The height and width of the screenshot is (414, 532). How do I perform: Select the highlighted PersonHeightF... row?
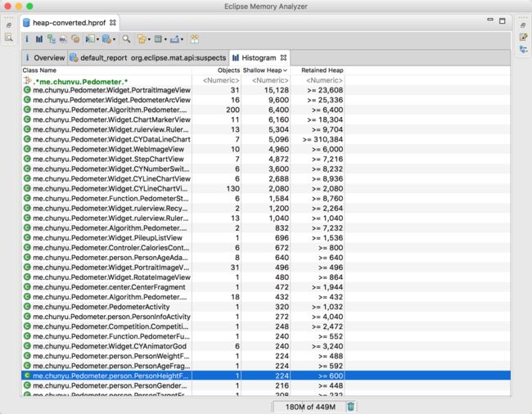tap(266, 376)
